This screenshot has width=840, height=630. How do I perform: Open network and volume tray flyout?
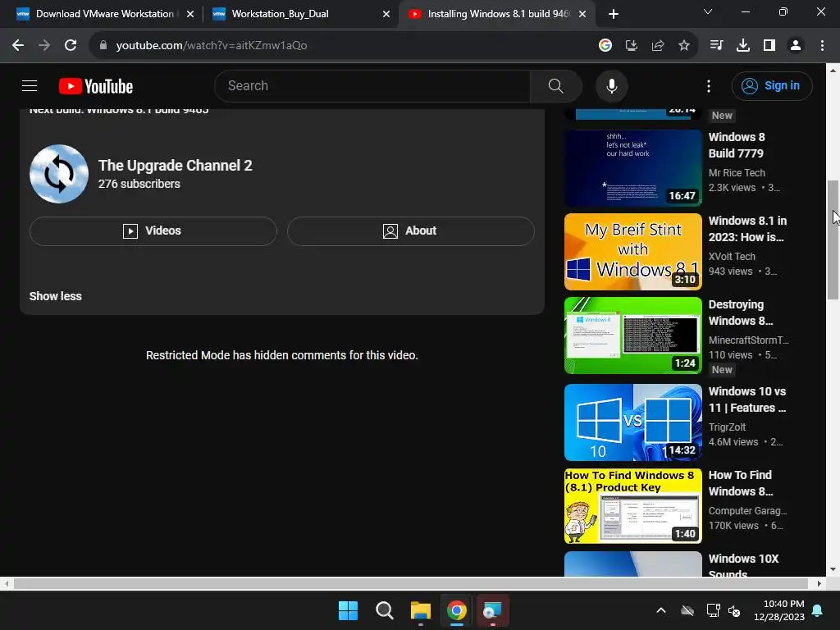pyautogui.click(x=724, y=610)
